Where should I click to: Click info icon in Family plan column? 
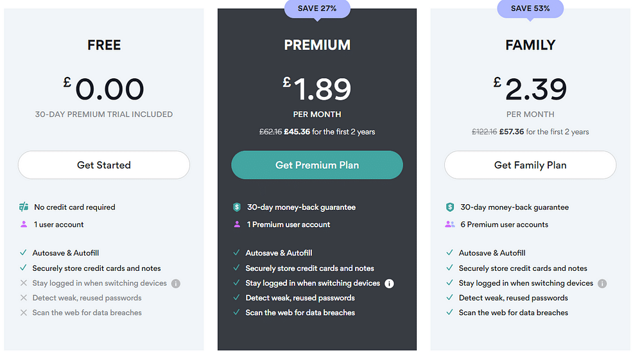[x=602, y=284]
